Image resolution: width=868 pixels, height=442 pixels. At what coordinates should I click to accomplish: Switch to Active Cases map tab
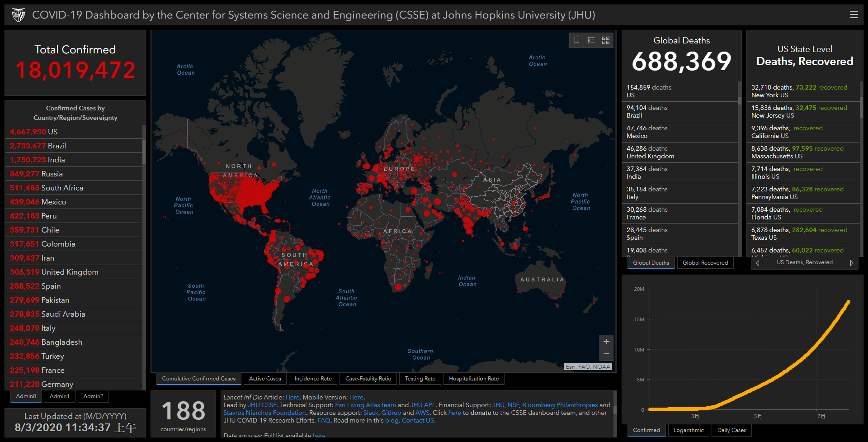(265, 379)
